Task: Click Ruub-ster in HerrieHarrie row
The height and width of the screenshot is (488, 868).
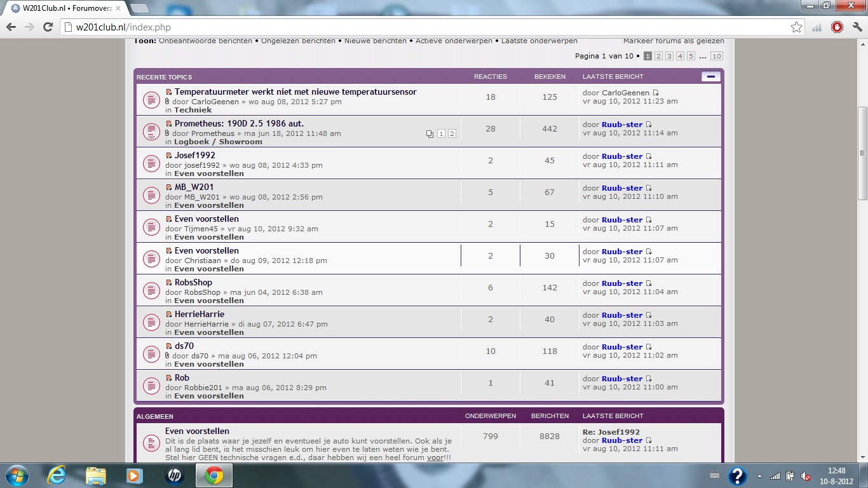Action: [x=622, y=315]
